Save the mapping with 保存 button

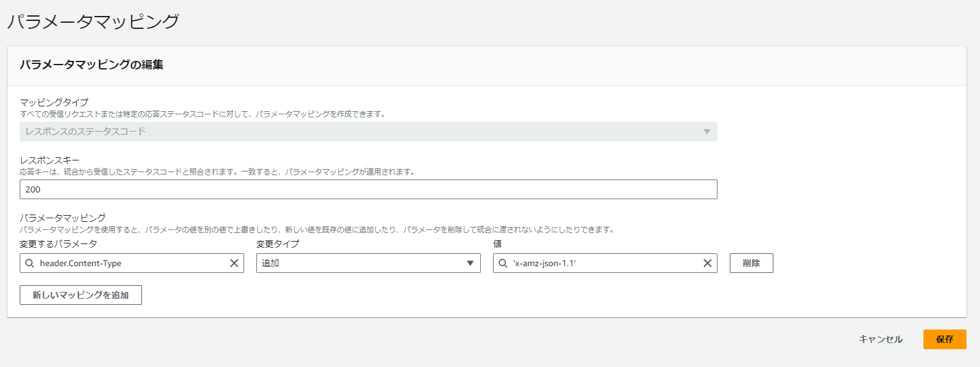[944, 339]
